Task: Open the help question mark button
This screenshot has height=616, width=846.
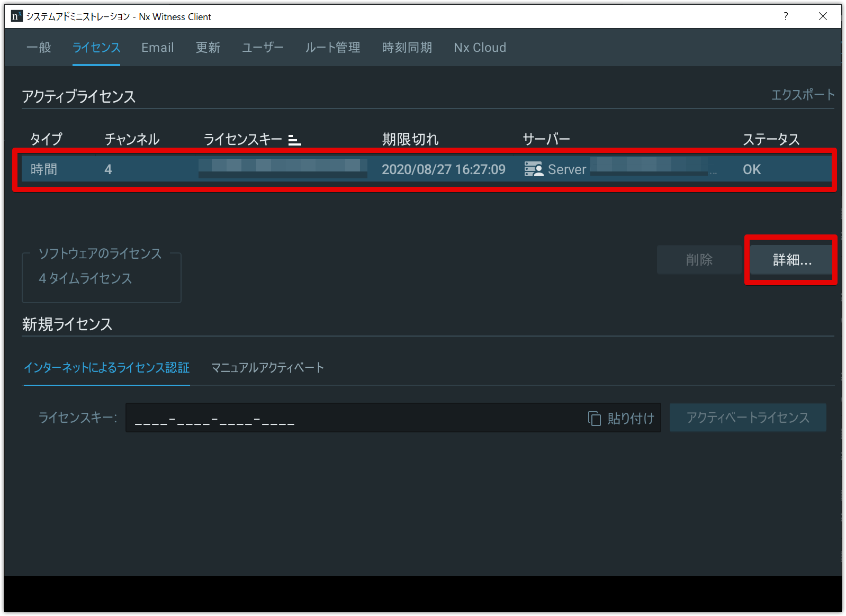Action: [786, 16]
